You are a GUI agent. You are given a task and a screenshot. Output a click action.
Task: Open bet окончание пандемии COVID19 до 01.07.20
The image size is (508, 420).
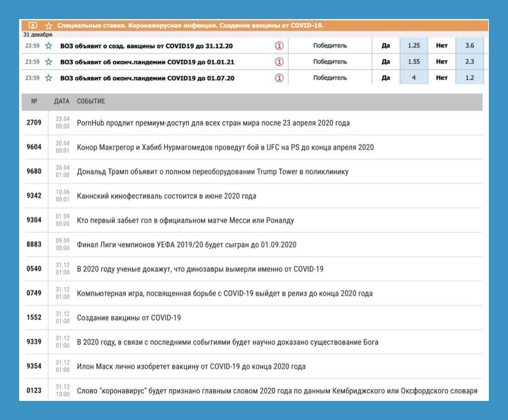[147, 78]
